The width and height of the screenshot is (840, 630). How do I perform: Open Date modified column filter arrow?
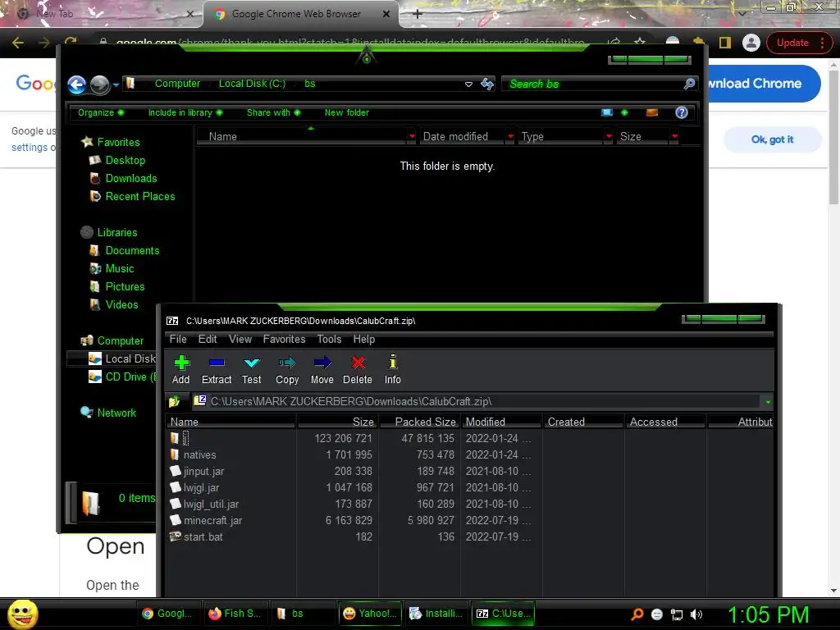coord(510,137)
